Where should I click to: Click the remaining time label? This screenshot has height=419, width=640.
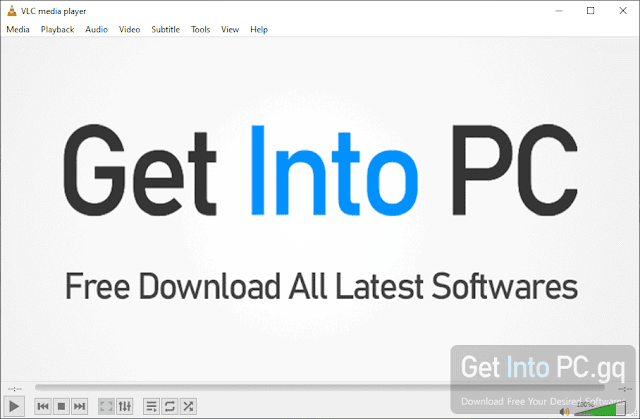[625, 389]
